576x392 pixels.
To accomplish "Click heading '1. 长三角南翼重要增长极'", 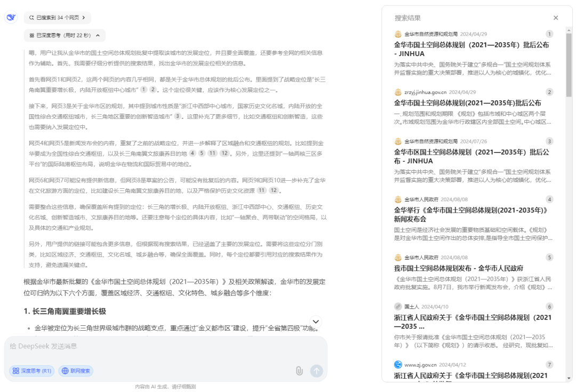I will tap(65, 311).
